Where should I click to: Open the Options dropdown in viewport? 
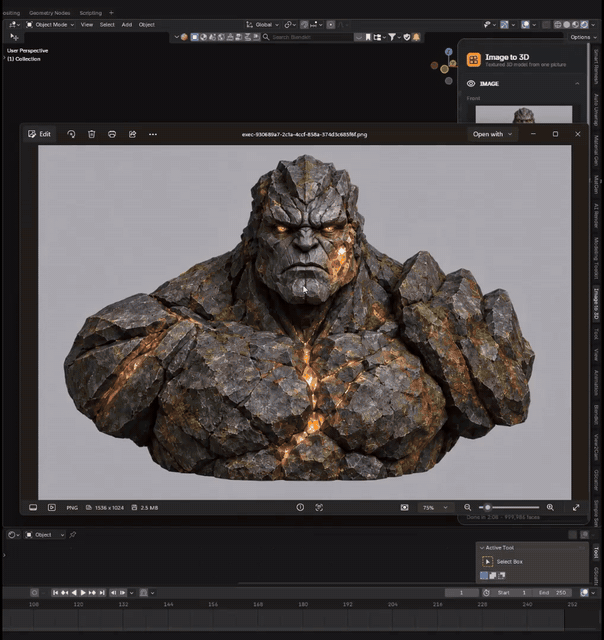(x=583, y=37)
